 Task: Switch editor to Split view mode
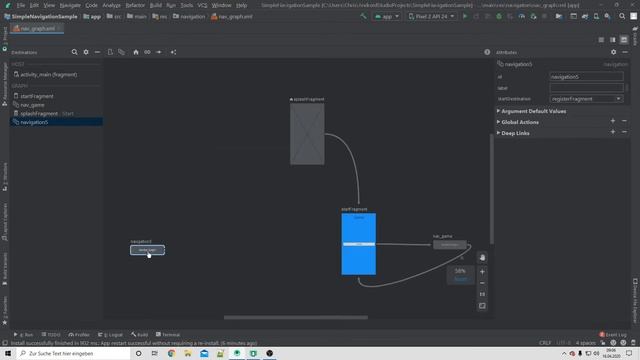(613, 40)
